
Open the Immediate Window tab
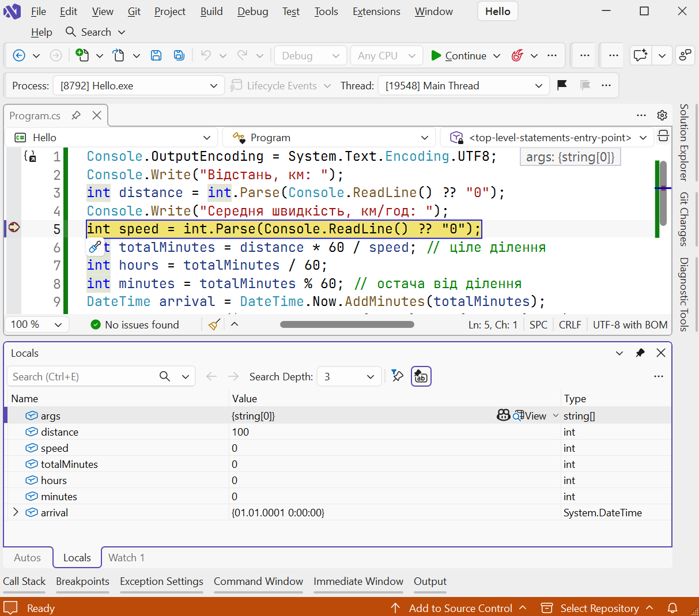pos(358,581)
